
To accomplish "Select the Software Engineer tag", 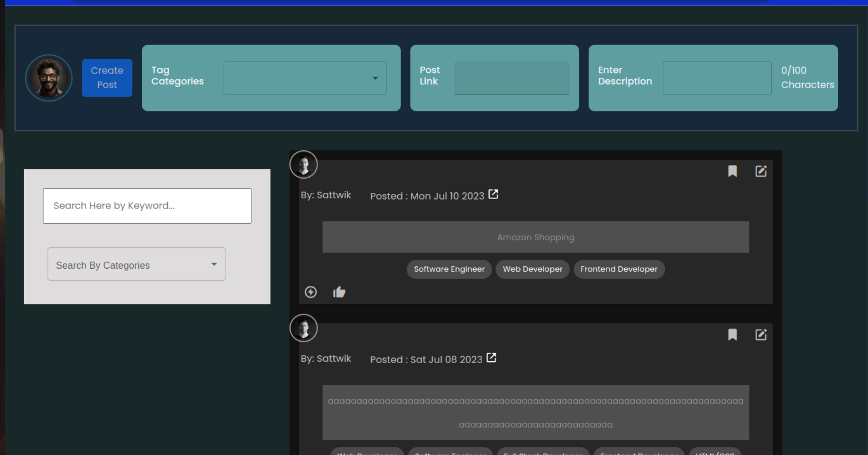I will click(x=449, y=269).
